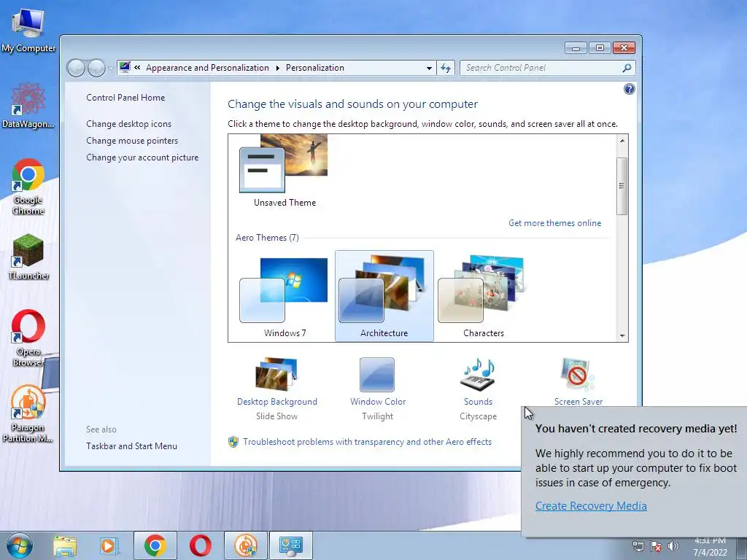Open Windows Media Player from taskbar
Screen dimensions: 747x560
point(109,545)
